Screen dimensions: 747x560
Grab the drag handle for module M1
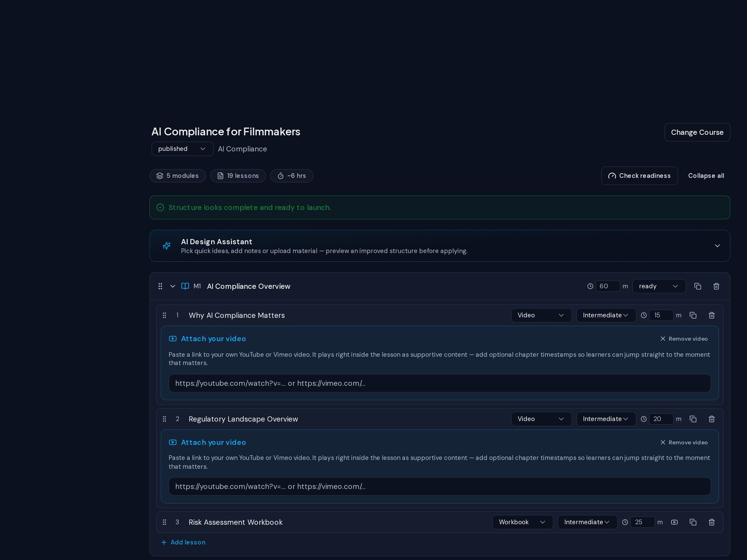click(160, 286)
